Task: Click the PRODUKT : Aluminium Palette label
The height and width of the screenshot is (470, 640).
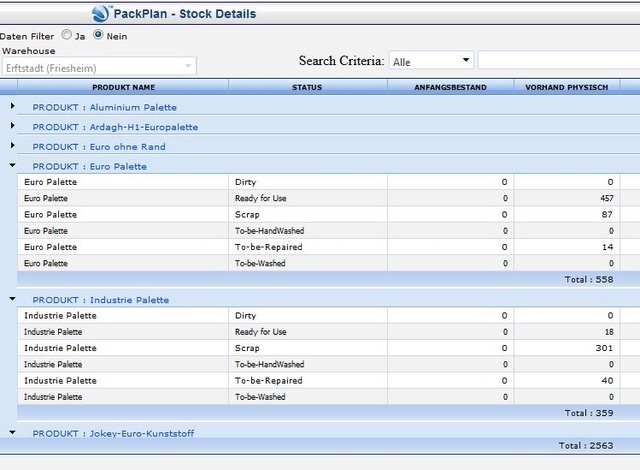Action: 104,107
